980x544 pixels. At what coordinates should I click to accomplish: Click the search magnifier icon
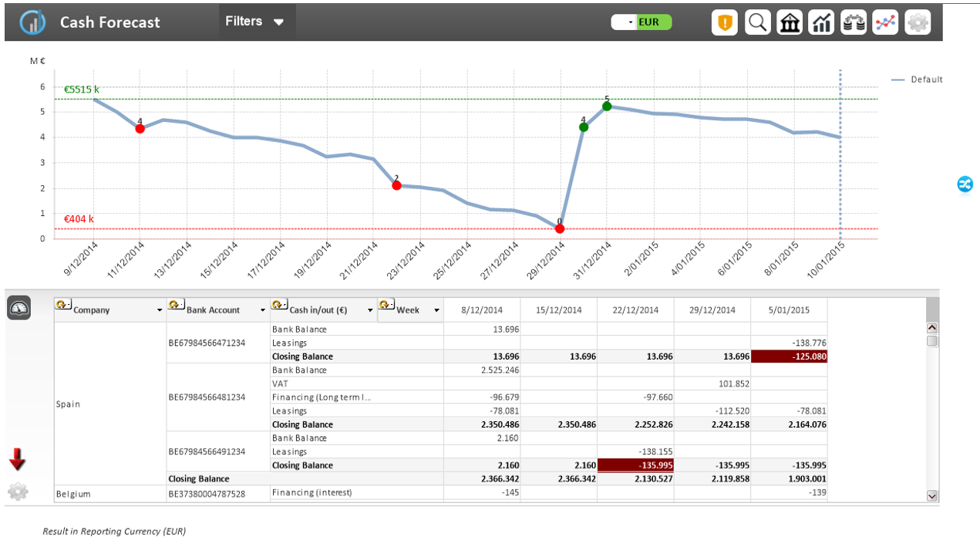tap(756, 22)
